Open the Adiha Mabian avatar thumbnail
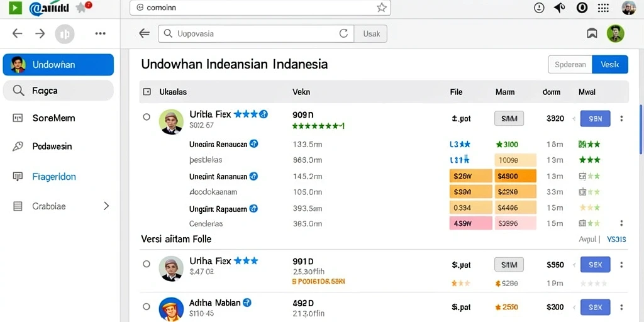644x322 pixels. coord(171,309)
